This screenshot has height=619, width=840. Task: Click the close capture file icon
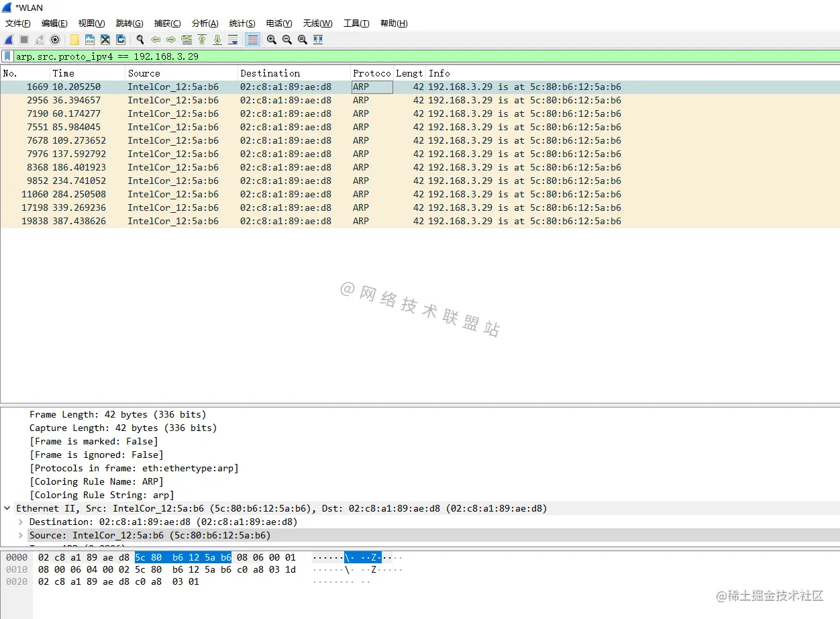105,40
